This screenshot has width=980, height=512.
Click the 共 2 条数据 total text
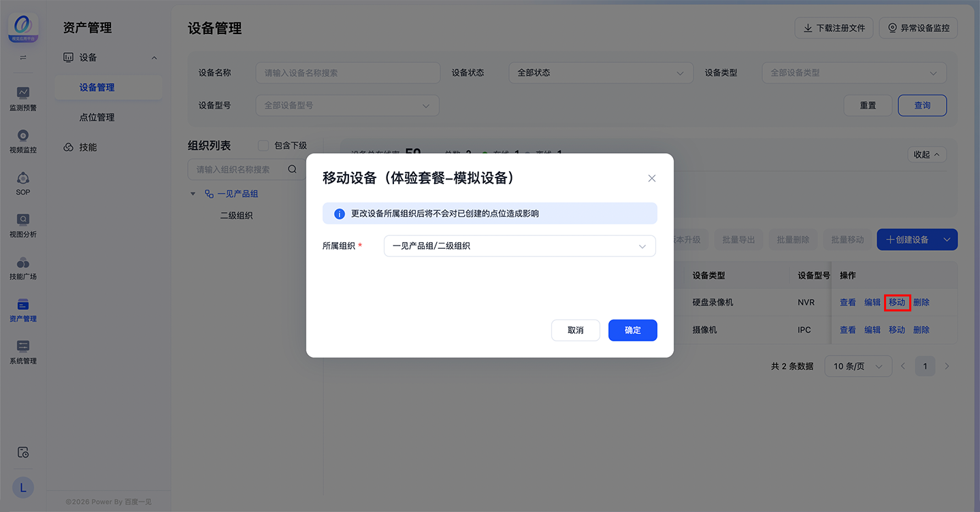point(792,366)
